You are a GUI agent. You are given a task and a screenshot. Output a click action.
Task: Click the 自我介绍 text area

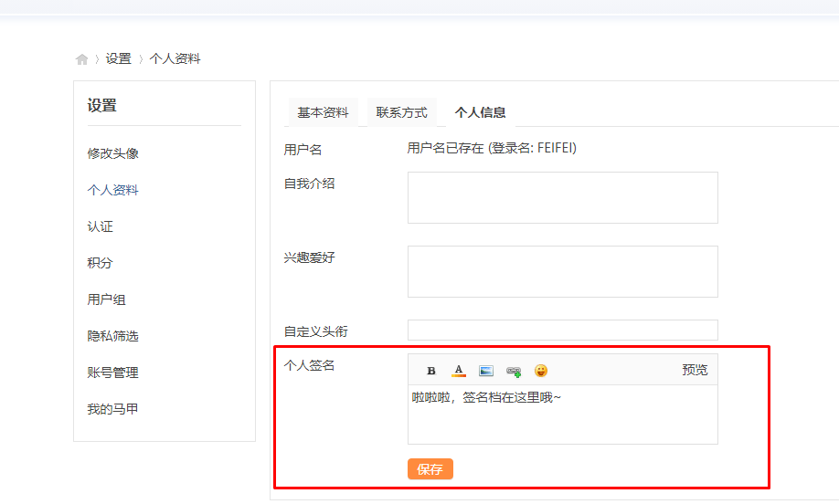pos(562,197)
